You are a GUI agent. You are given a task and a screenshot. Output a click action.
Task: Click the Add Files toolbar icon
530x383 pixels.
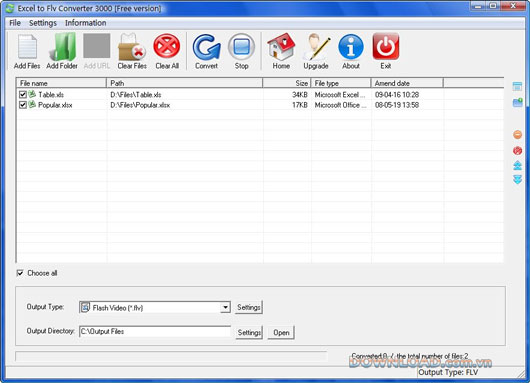coord(27,47)
